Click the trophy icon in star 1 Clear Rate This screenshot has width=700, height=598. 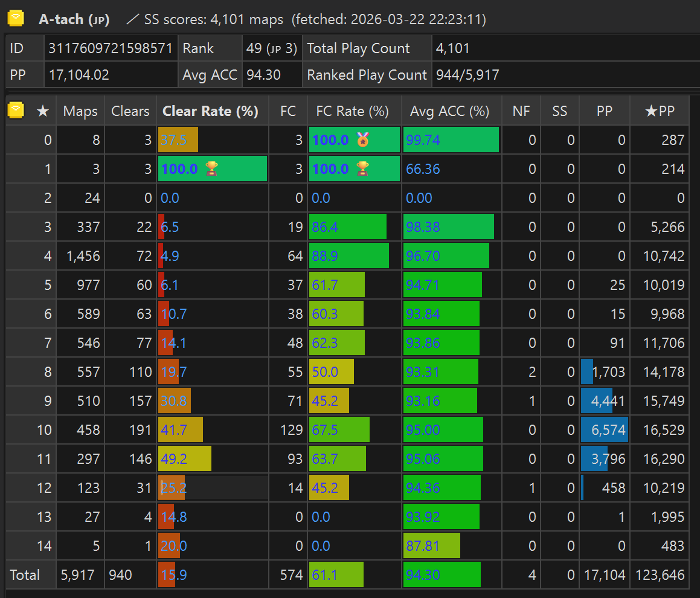coord(211,169)
